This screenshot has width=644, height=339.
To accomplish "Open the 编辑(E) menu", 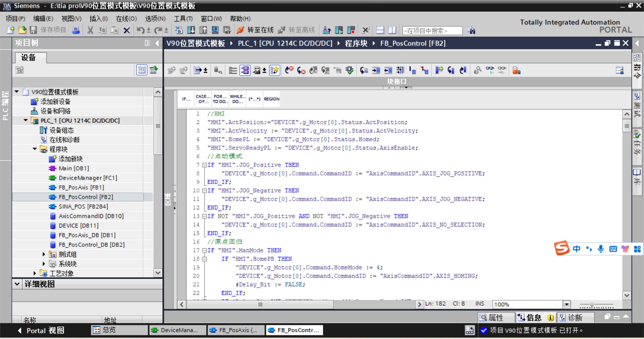I will tap(43, 19).
